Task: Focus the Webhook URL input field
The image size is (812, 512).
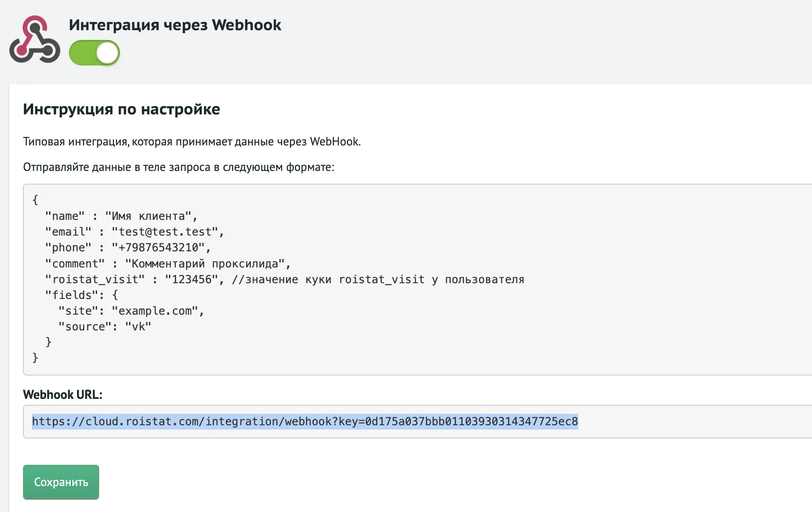Action: (x=417, y=421)
